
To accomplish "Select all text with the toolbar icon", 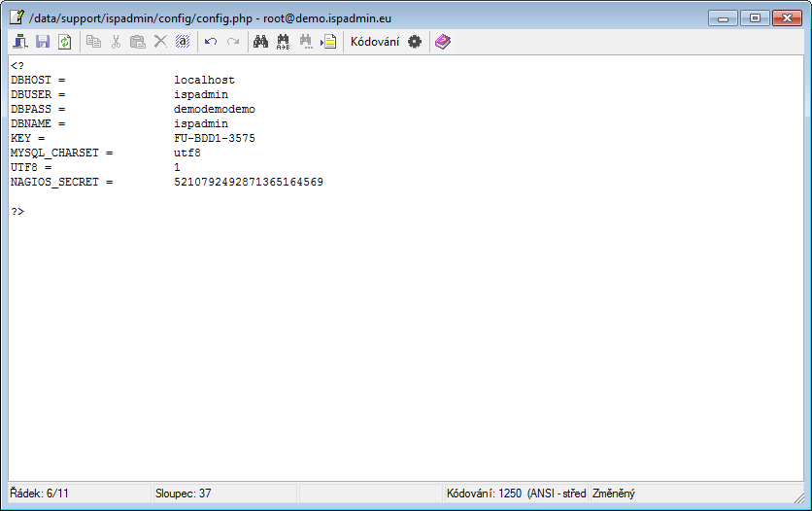I will point(183,42).
